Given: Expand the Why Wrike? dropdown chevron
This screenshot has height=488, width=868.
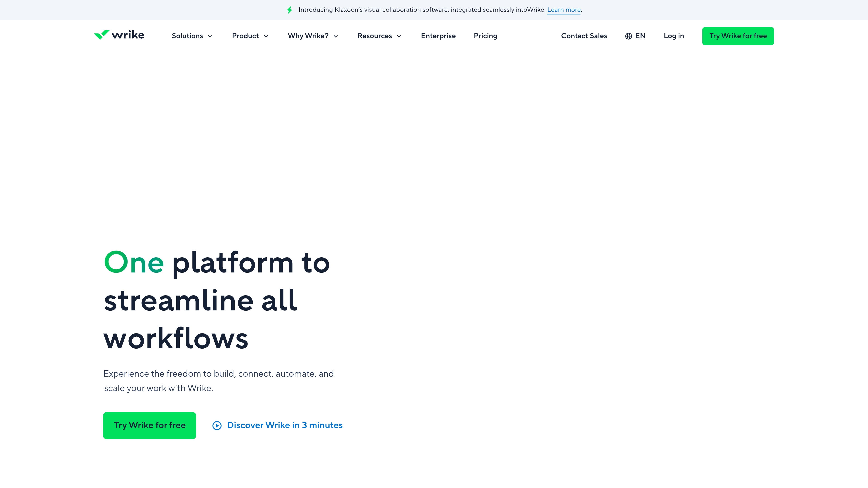Looking at the screenshot, I should [x=336, y=36].
